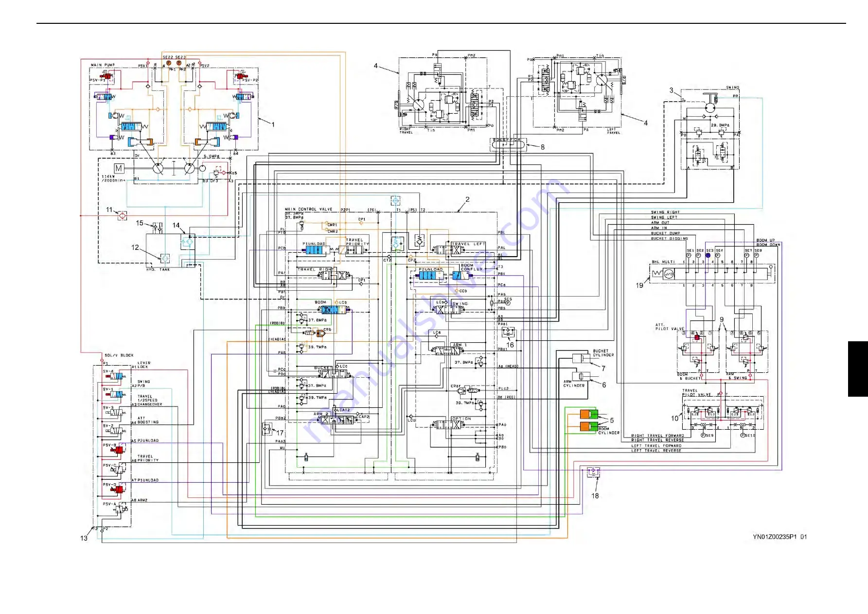This screenshot has height=614, width=868.
Task: Click the MAIN PUMP label
Action: [103, 65]
